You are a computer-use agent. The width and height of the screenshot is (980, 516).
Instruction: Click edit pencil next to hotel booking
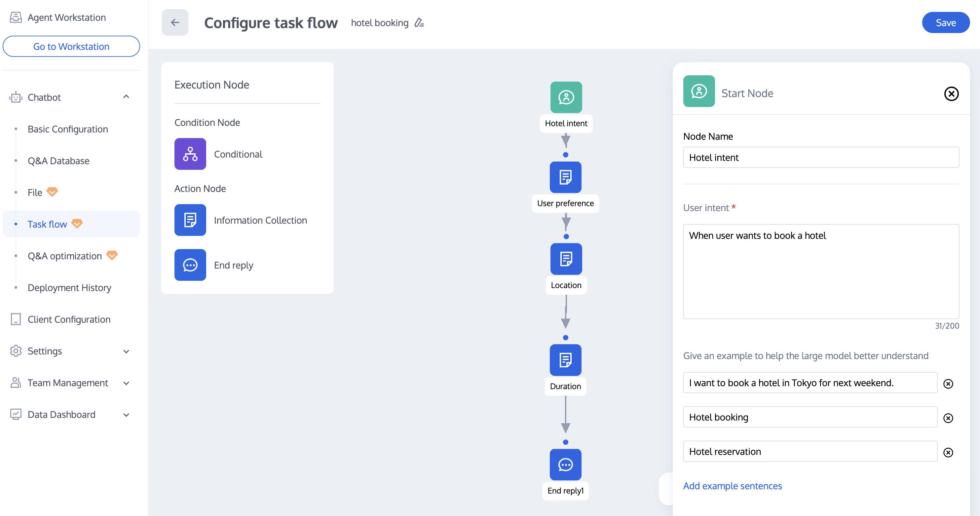tap(419, 23)
